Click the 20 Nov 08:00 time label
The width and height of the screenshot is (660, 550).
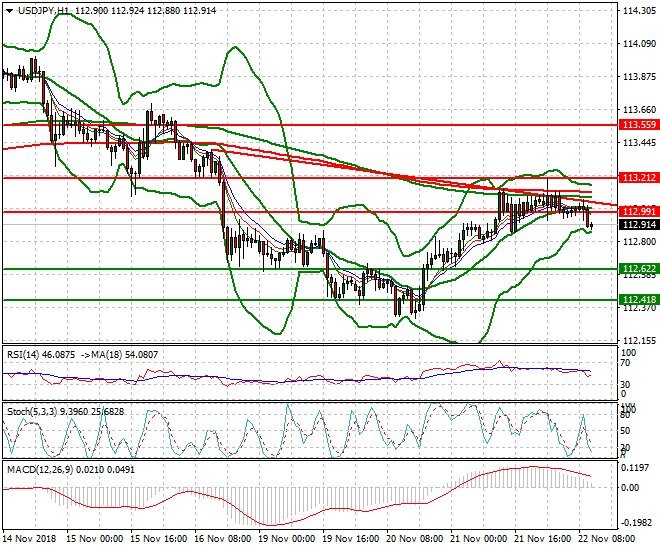tap(415, 539)
